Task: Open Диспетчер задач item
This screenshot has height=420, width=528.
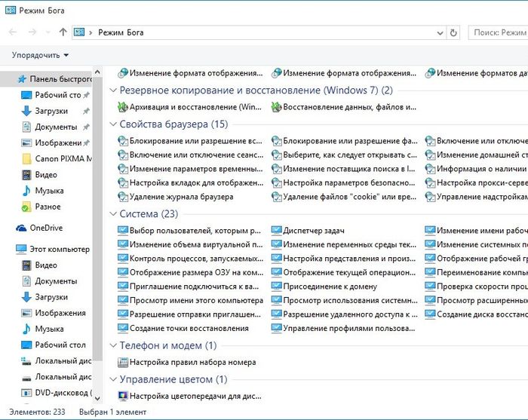Action: [x=314, y=231]
